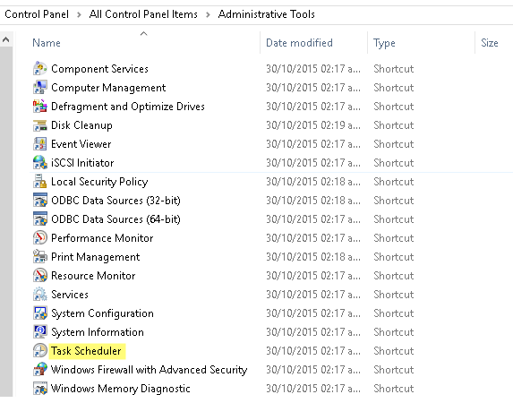Expand the chevron after Control Panel breadcrumb
The image size is (513, 420).
79,14
